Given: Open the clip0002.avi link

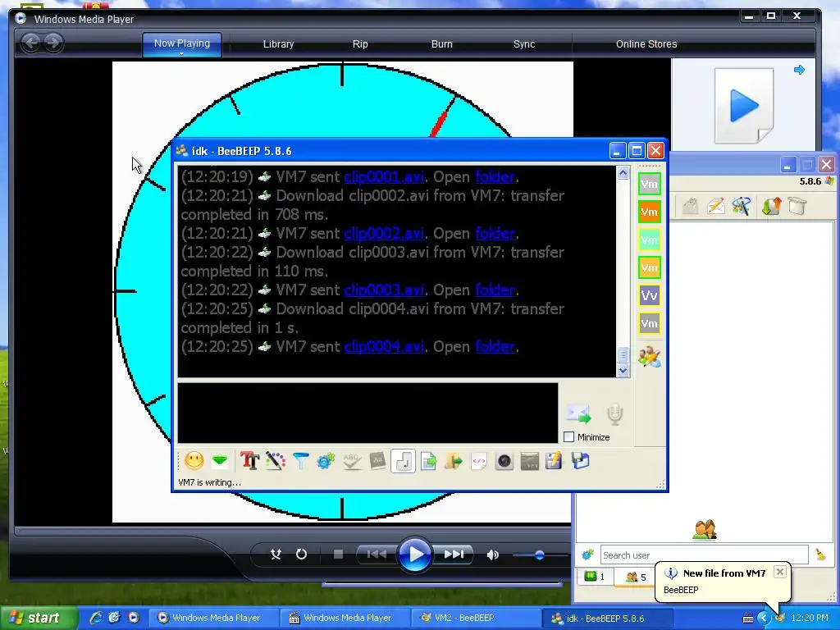Looking at the screenshot, I should click(384, 234).
